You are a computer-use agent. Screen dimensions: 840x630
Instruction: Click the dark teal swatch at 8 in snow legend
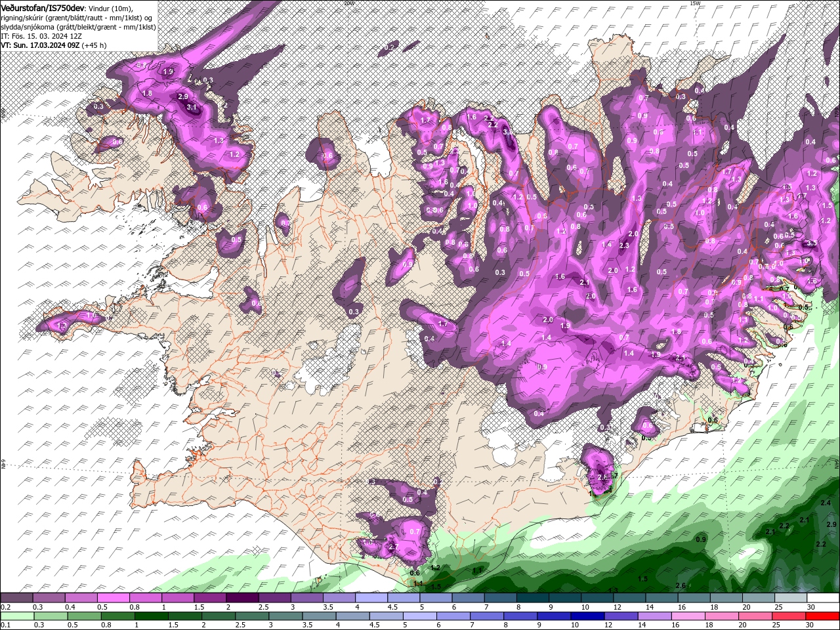tap(532, 598)
